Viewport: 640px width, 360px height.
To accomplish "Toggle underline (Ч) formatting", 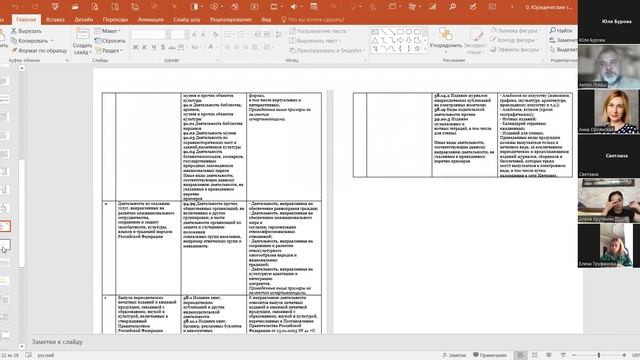I will click(x=154, y=47).
